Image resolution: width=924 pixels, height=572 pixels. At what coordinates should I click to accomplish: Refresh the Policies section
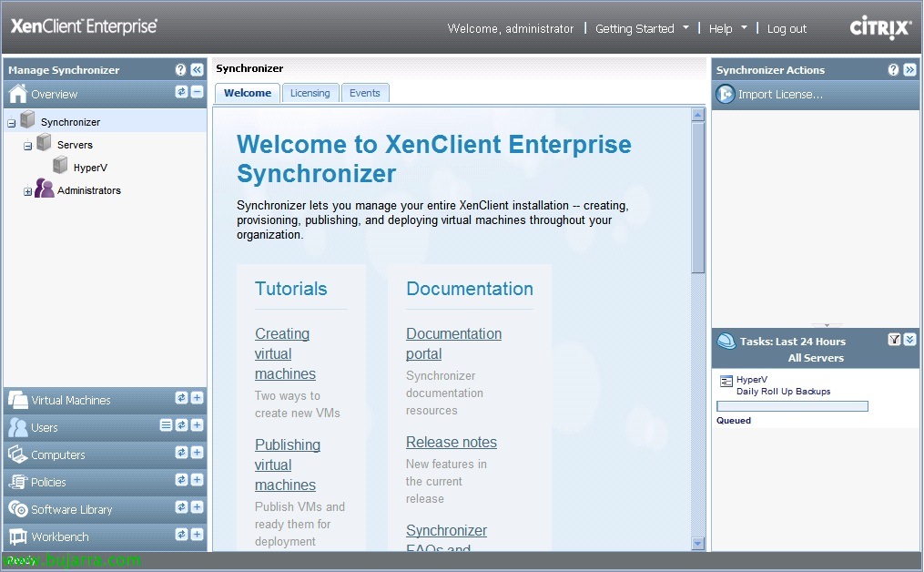(181, 480)
